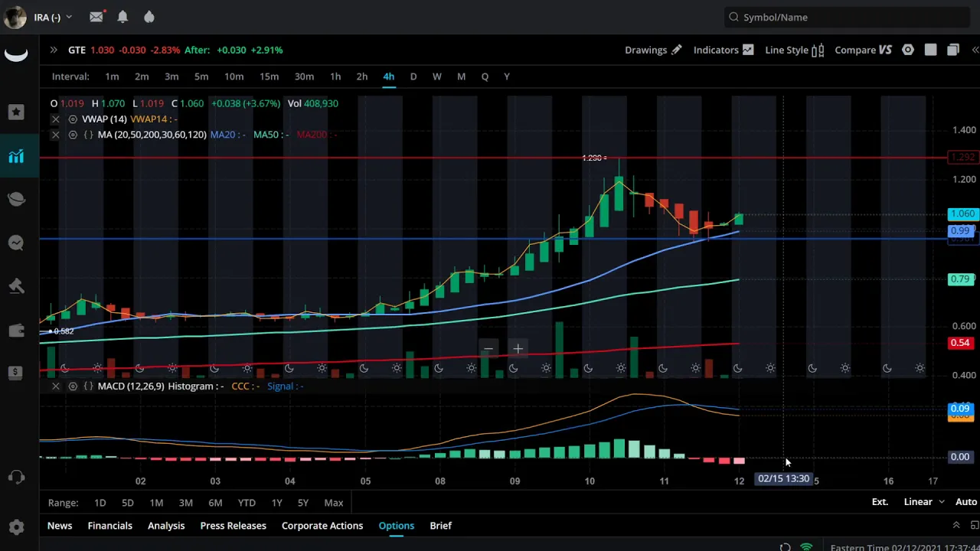Screen dimensions: 980x551
Task: Open the Indicators menu
Action: (723, 50)
